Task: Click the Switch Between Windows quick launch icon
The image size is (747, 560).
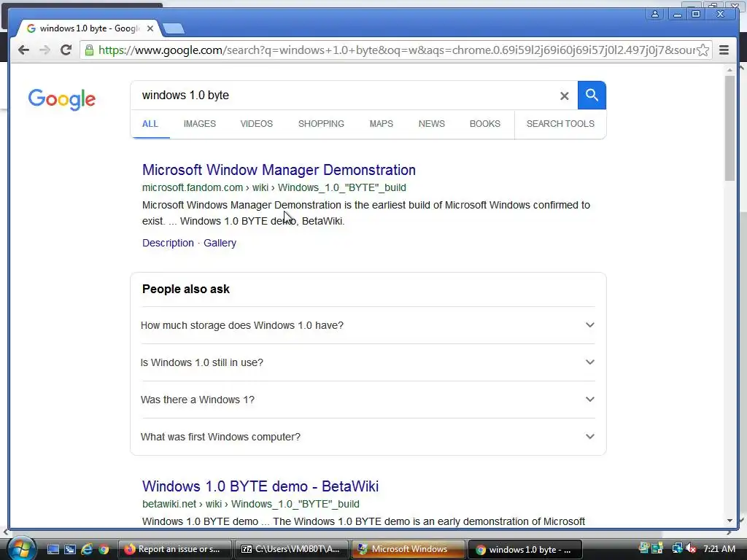Action: coord(69,549)
